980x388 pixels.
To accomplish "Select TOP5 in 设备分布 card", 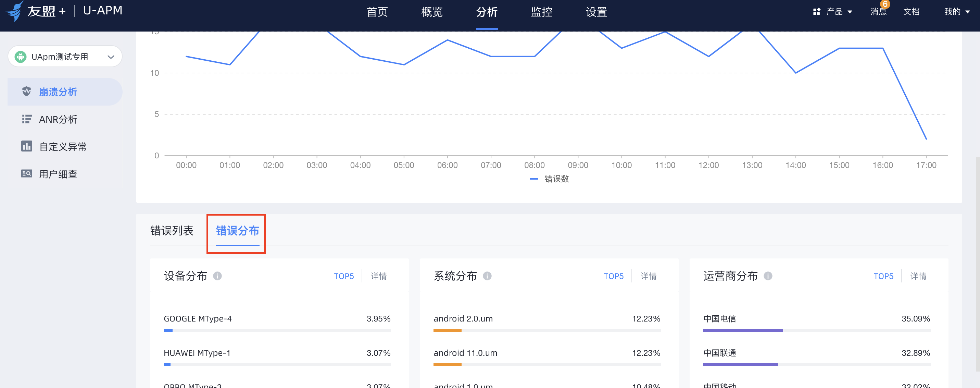I will pyautogui.click(x=344, y=276).
